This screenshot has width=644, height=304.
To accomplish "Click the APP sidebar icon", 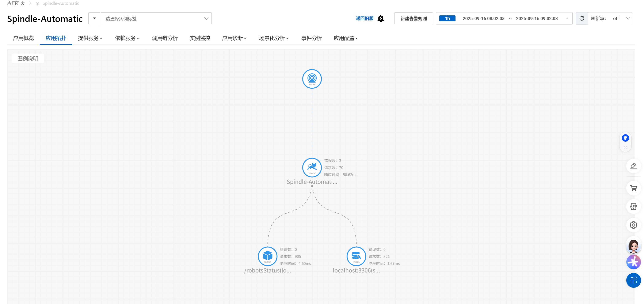I will tap(633, 206).
